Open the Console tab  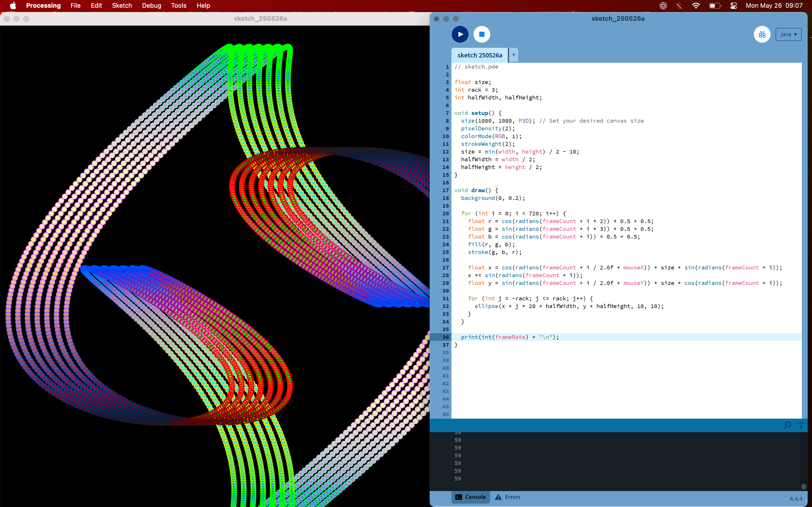(x=471, y=497)
